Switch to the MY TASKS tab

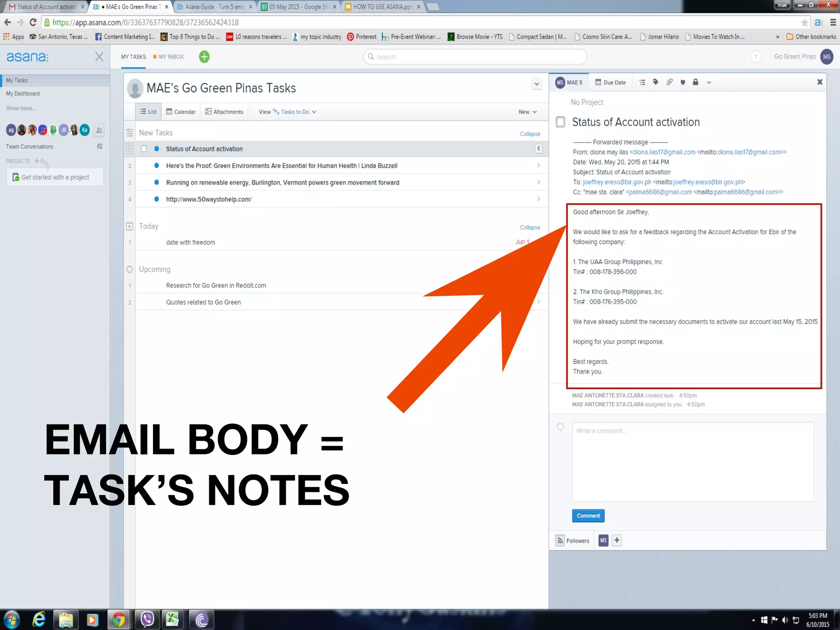click(133, 57)
